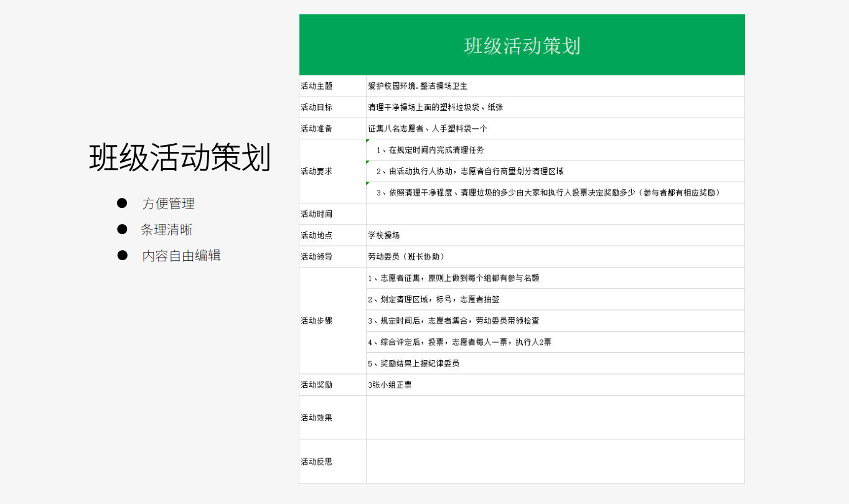849x504 pixels.
Task: Select the '活动主题' label cell
Action: (333, 86)
